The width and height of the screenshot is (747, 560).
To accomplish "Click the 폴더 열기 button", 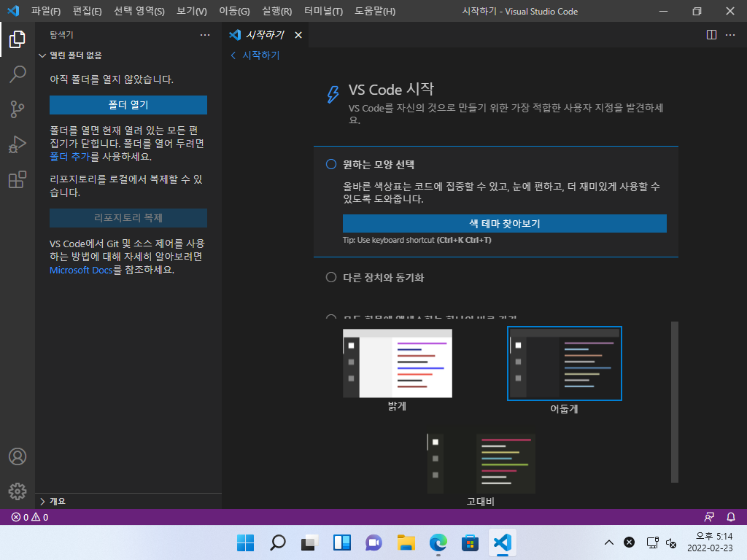I will (128, 105).
